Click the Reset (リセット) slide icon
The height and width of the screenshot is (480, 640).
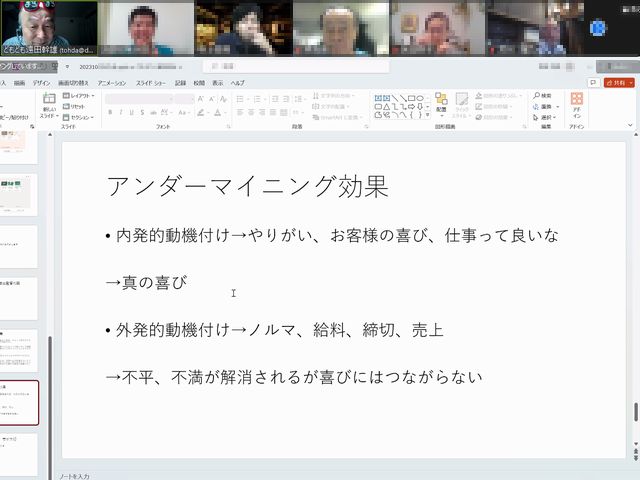point(79,106)
